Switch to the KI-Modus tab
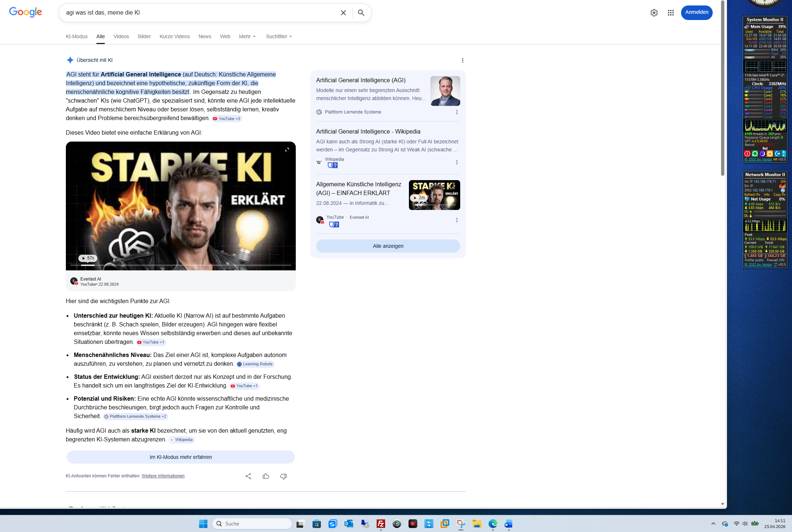This screenshot has height=532, width=792. pos(76,36)
